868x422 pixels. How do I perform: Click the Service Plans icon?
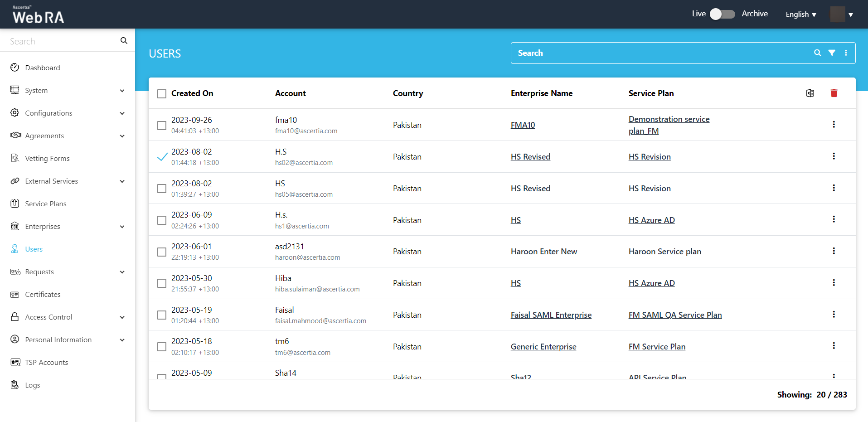[x=15, y=204]
